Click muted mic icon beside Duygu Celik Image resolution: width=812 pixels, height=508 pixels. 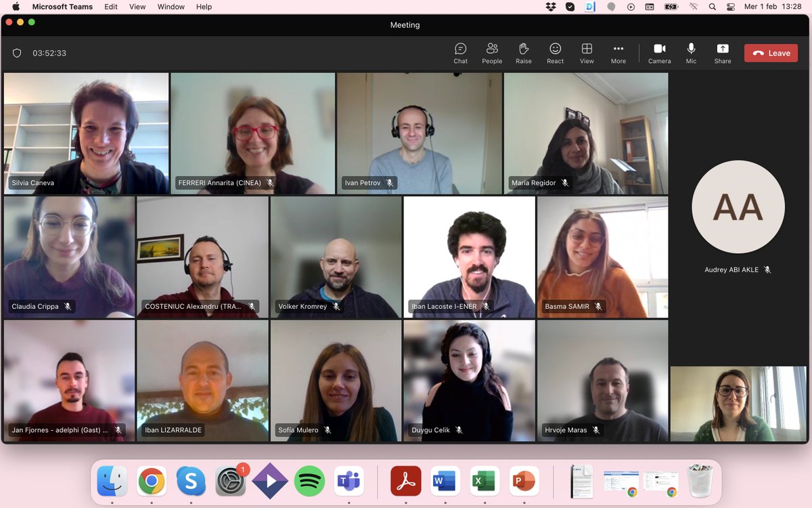(x=458, y=430)
